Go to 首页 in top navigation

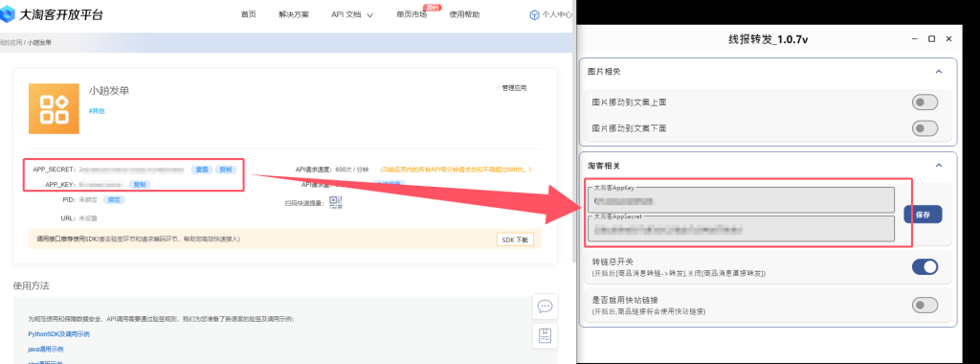pos(248,15)
